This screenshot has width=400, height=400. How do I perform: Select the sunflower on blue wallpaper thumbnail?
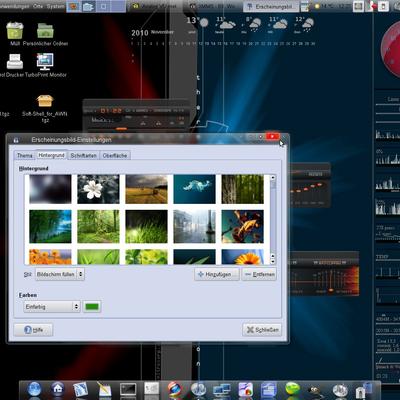click(242, 257)
